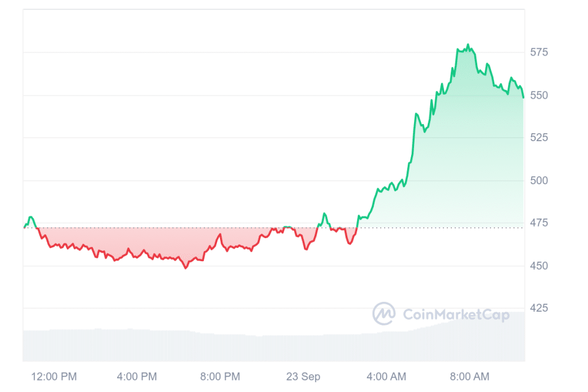The height and width of the screenshot is (392, 588).
Task: Click the final endpoint of the price line
Action: pyautogui.click(x=523, y=98)
